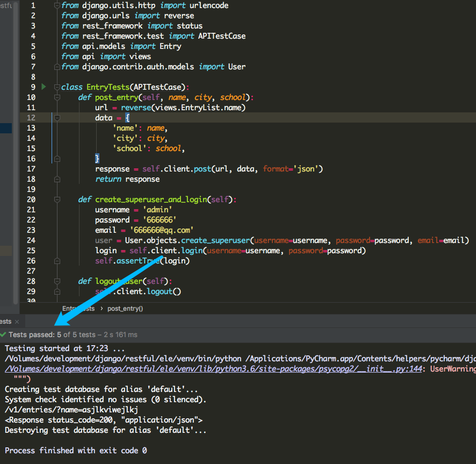Click the green Tests passed checkmark icon
476x464 pixels.
point(3,334)
